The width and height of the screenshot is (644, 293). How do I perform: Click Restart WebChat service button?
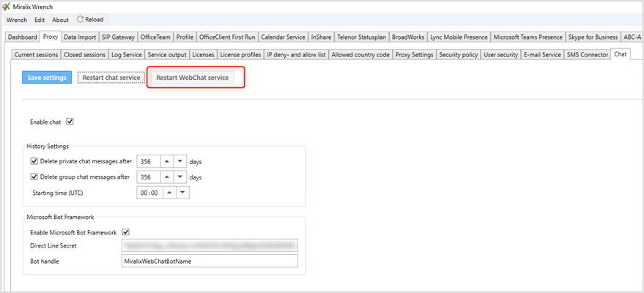pyautogui.click(x=193, y=78)
